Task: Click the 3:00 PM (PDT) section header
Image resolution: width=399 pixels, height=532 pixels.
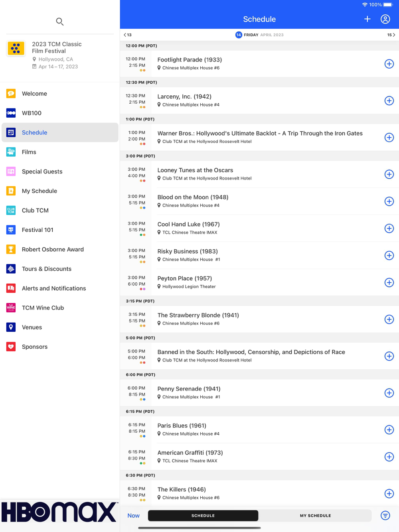Action: click(x=259, y=156)
